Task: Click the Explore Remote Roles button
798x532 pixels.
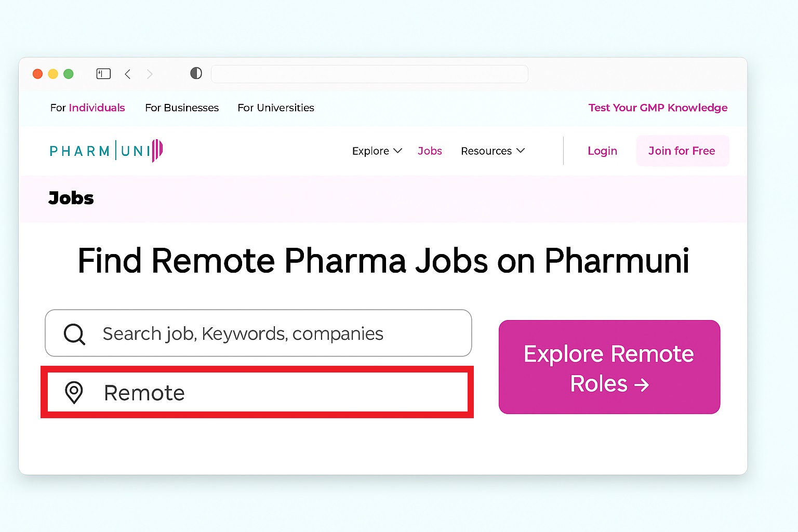Action: tap(609, 367)
